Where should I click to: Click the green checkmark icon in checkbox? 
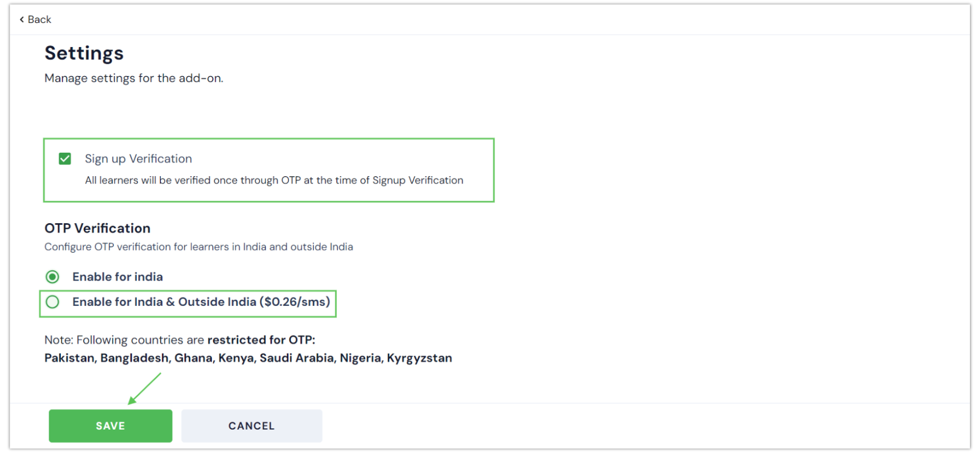65,159
